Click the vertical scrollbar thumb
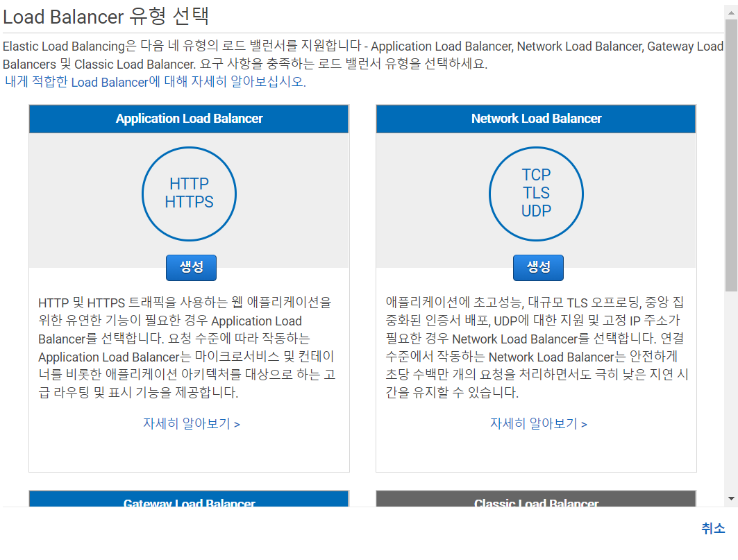Screen dimensions: 738x560 (731, 155)
